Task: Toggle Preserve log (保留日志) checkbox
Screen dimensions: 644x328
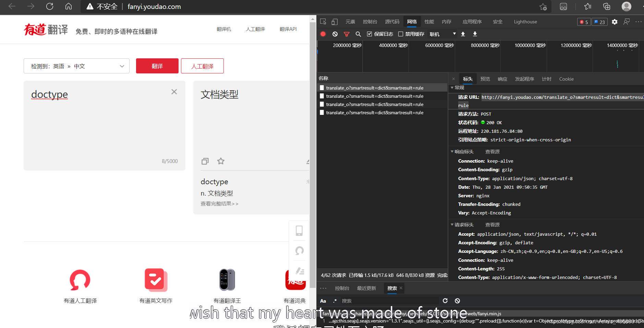Action: (x=369, y=34)
